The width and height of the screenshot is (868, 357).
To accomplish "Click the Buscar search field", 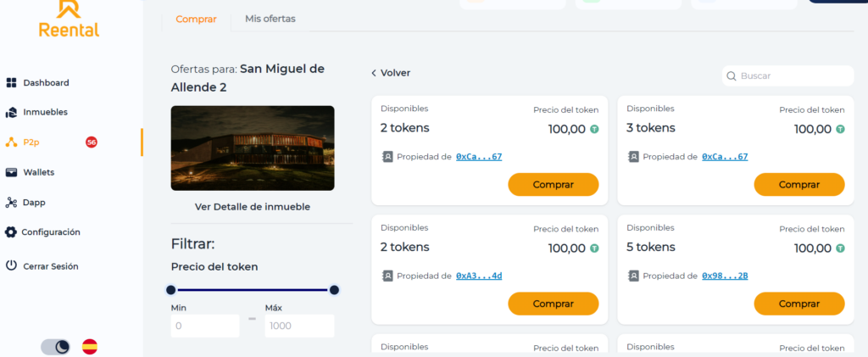I will click(793, 76).
